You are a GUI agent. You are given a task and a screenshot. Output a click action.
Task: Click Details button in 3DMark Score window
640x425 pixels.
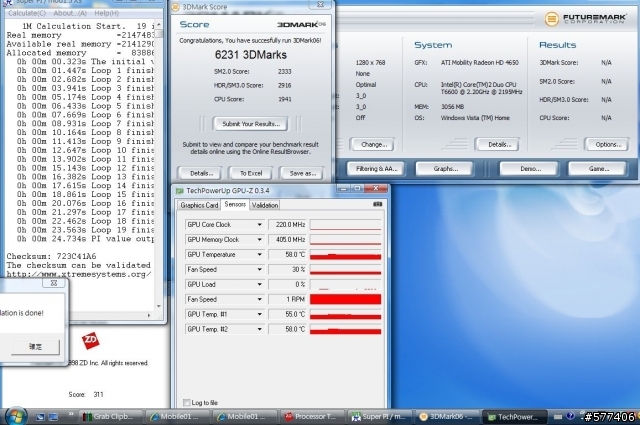[201, 173]
